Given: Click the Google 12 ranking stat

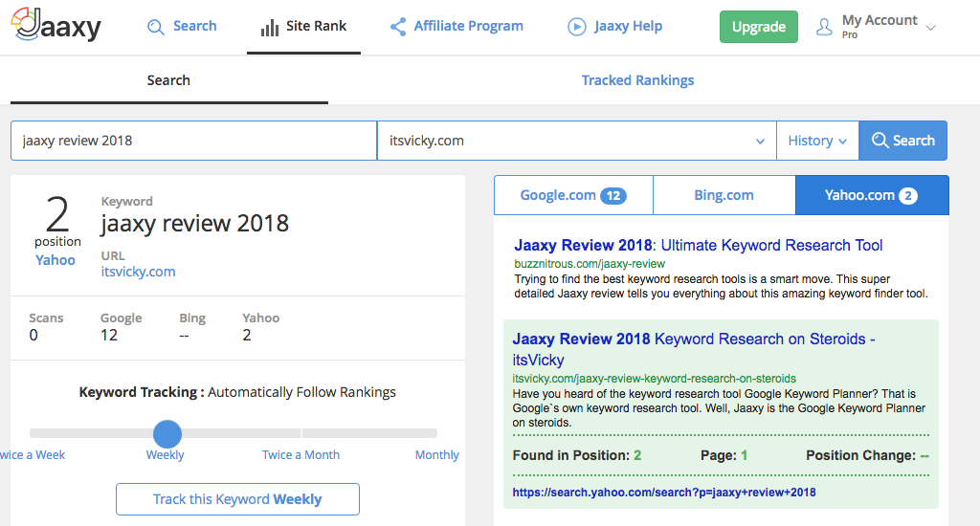Looking at the screenshot, I should (x=121, y=327).
